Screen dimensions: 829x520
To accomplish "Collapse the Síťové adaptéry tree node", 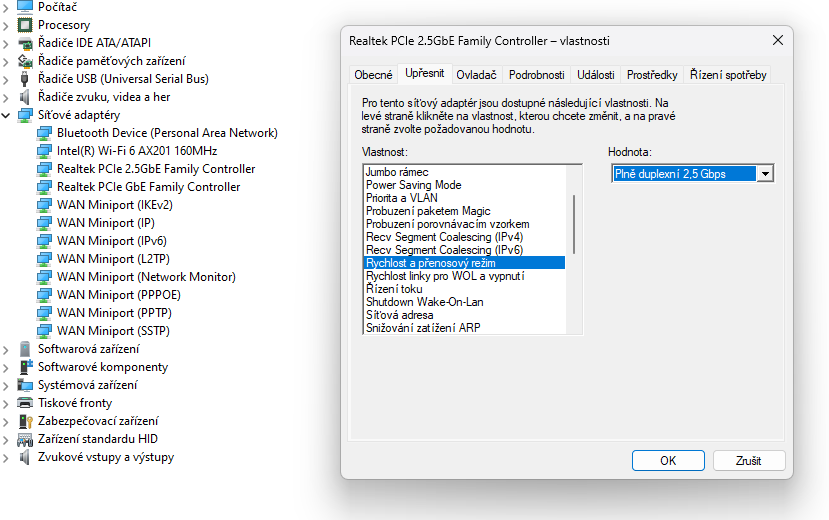I will coord(8,115).
